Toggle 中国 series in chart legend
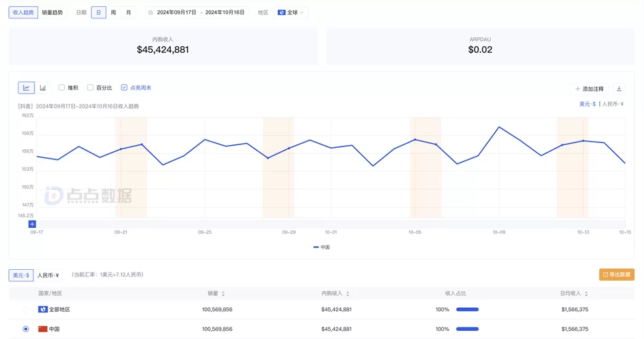Image resolution: width=644 pixels, height=339 pixels. tap(321, 247)
